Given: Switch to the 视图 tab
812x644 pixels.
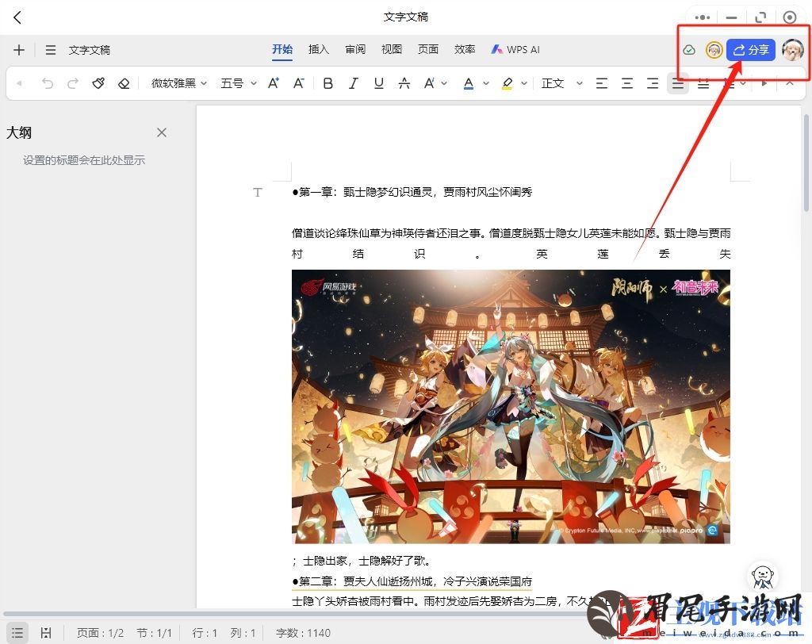Looking at the screenshot, I should click(392, 50).
